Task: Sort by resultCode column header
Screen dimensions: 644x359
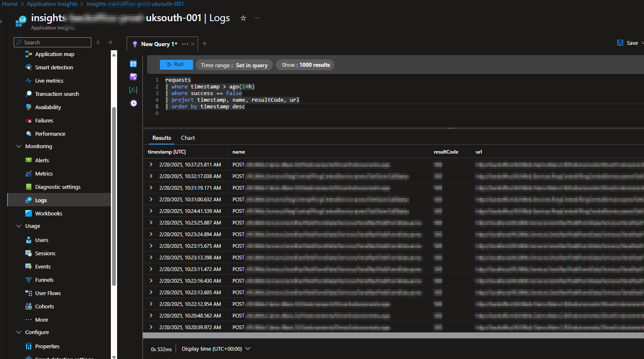Action: click(446, 152)
